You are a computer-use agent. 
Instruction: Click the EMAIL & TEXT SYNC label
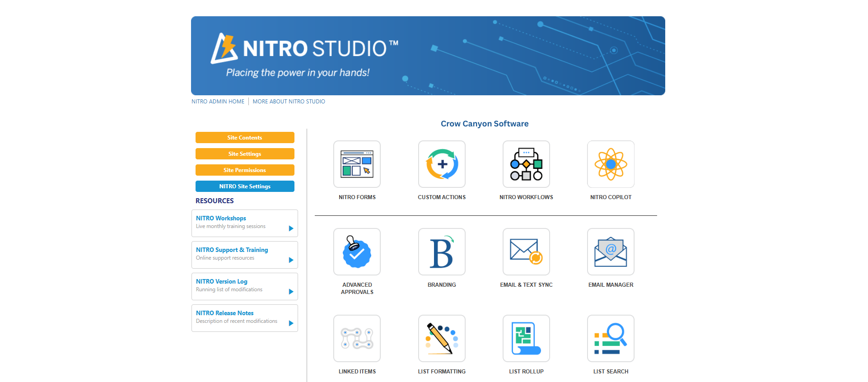pyautogui.click(x=526, y=285)
